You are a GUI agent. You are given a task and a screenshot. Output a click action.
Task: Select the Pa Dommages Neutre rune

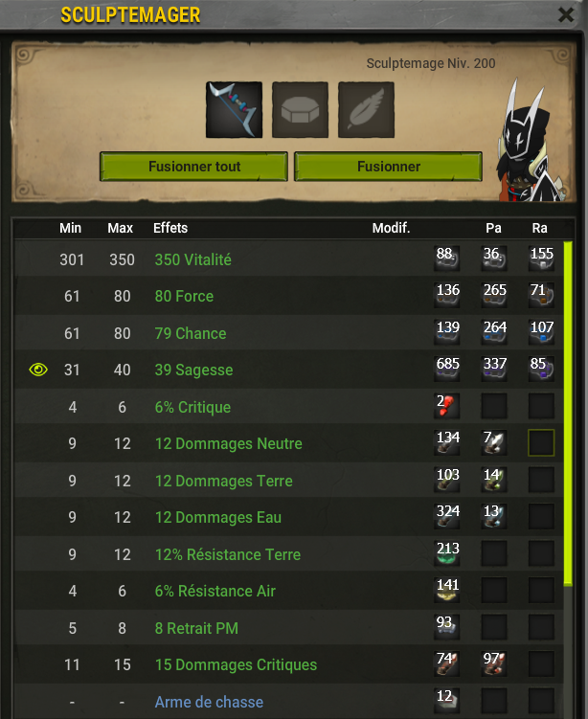coord(494,443)
